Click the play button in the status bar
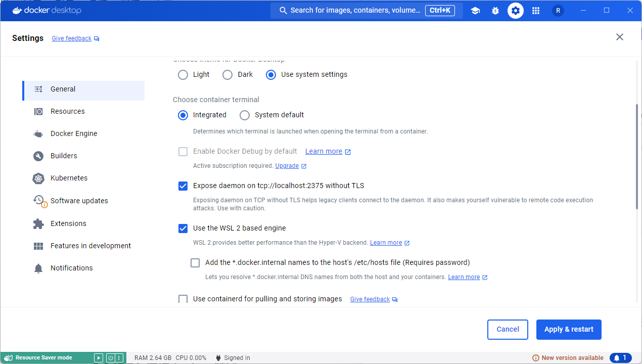 [99, 358]
